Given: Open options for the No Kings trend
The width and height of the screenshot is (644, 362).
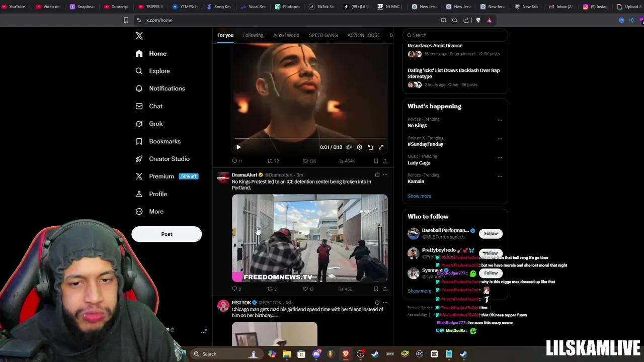Looking at the screenshot, I should coord(500,120).
